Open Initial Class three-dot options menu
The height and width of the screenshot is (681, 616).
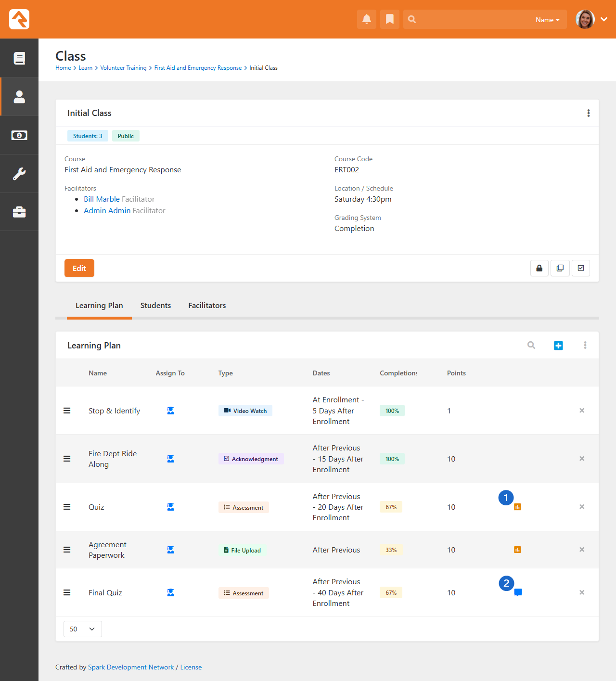(588, 113)
